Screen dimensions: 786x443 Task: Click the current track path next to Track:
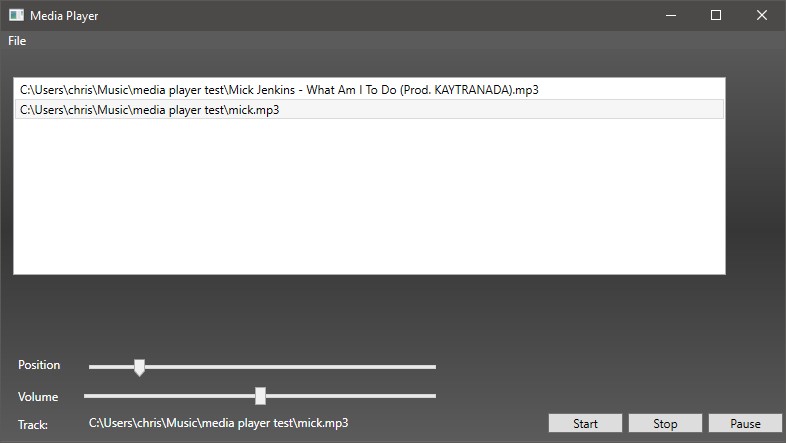[x=219, y=423]
